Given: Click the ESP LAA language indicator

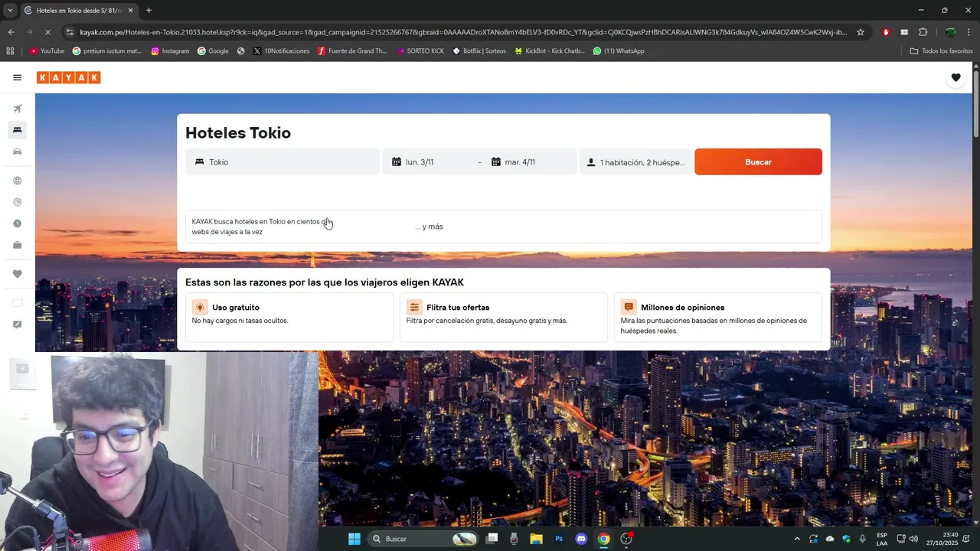Looking at the screenshot, I should (882, 539).
